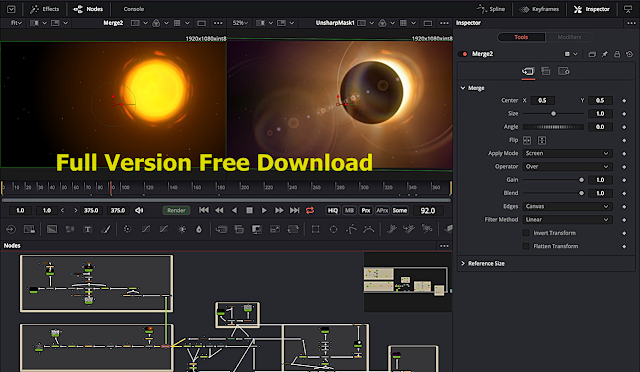640x372 pixels.
Task: Add a Merge node from toolbar
Action: click(221, 229)
